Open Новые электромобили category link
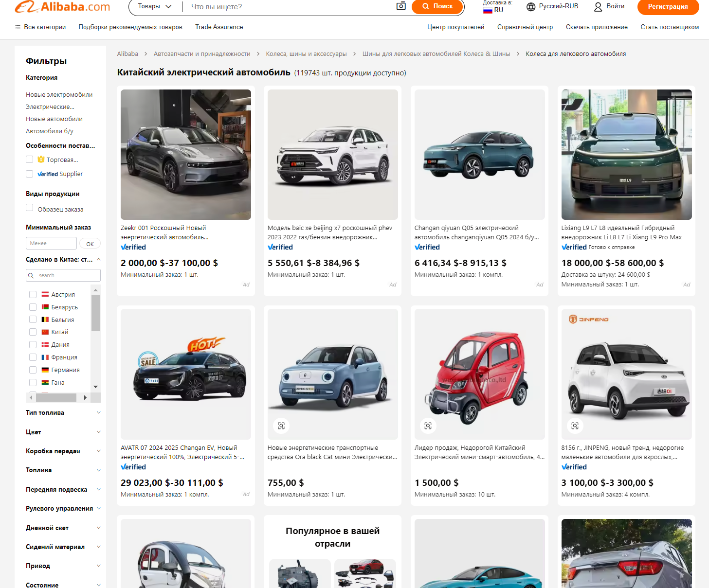709x588 pixels. click(x=59, y=95)
